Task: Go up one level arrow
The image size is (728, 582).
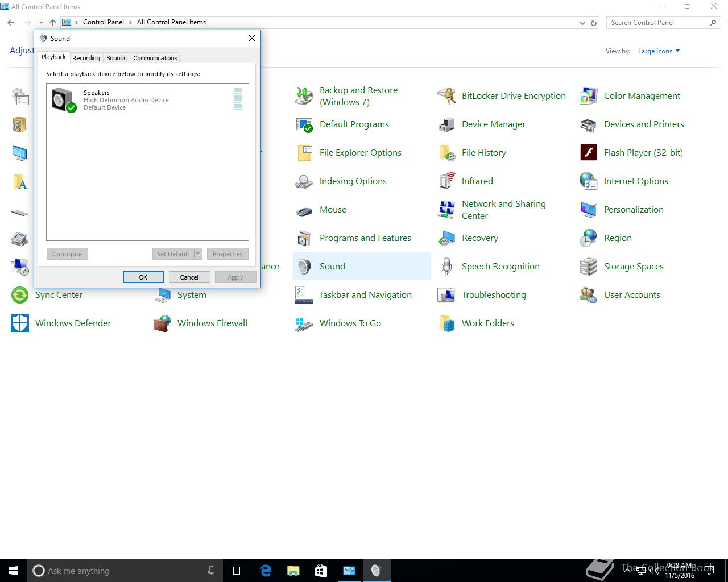Action: click(x=53, y=23)
